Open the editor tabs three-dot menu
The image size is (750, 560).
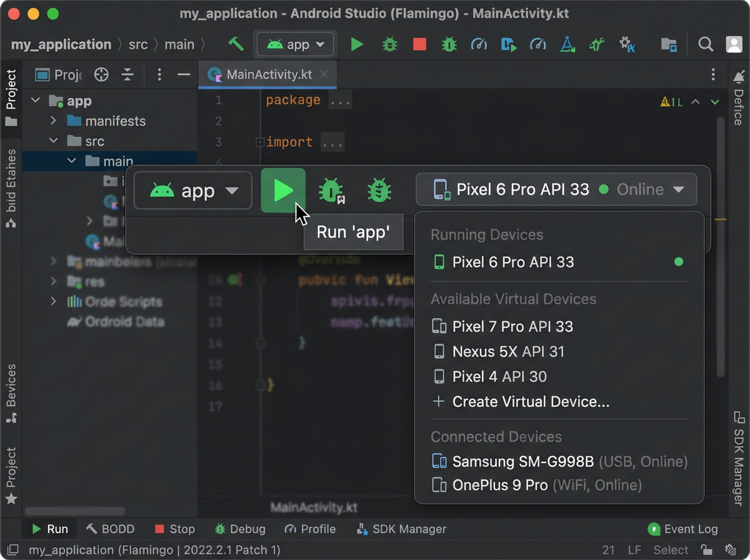pos(713,75)
